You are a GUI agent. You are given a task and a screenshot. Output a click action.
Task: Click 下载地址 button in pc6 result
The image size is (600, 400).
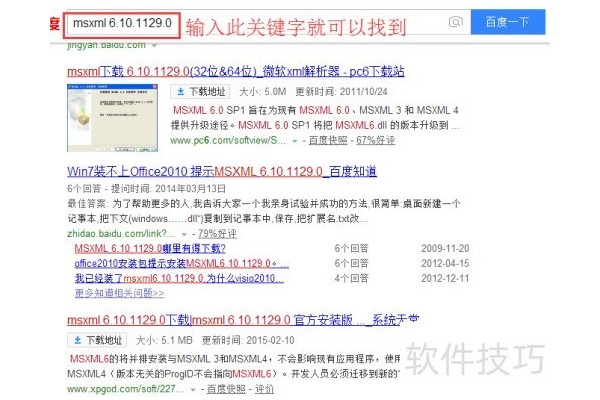point(200,92)
